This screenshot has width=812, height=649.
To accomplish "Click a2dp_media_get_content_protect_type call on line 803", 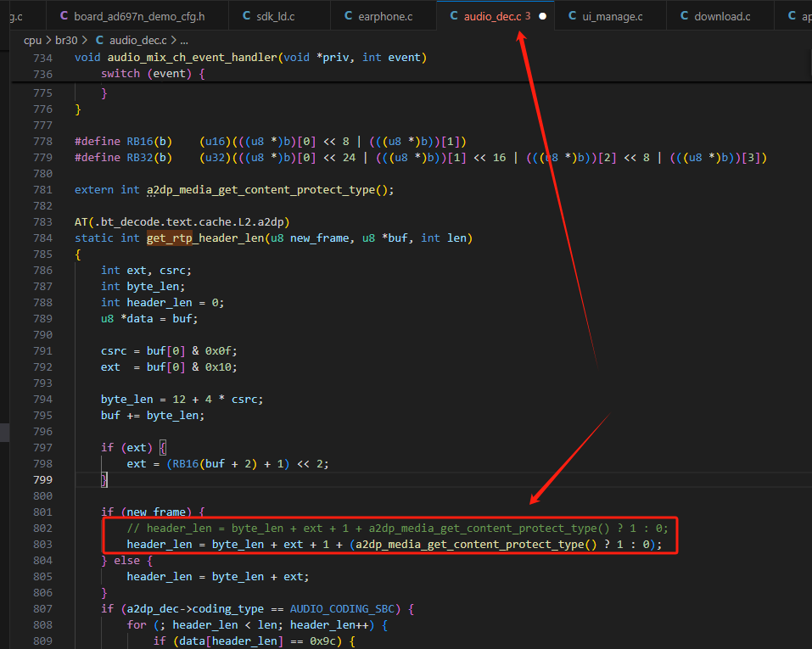I will click(477, 545).
